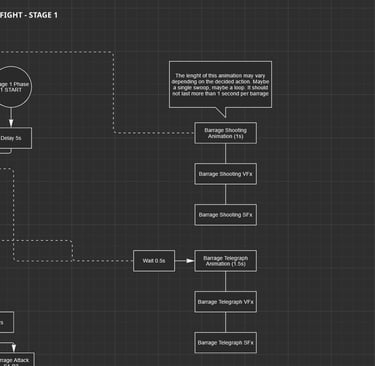
Task: Click the arrow from START circle to Delay 5s
Action: pyautogui.click(x=11, y=118)
